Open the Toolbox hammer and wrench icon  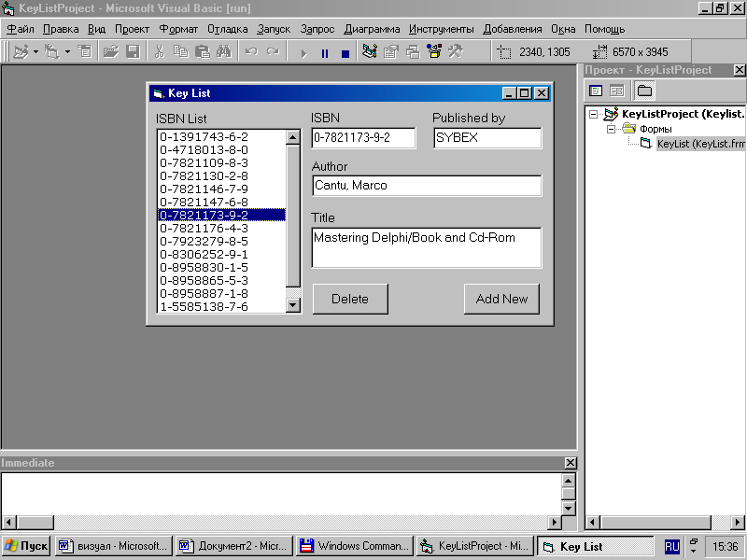[456, 51]
